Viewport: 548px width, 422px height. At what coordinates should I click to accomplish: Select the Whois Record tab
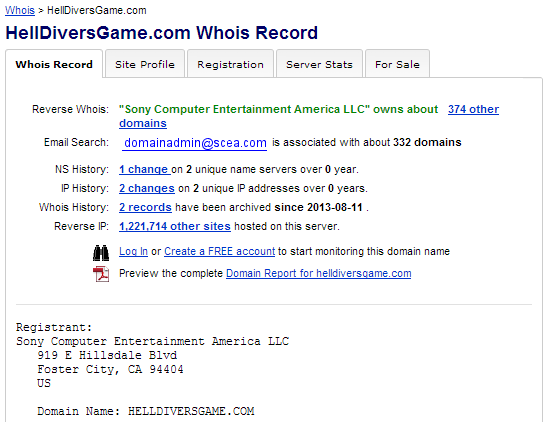click(54, 64)
